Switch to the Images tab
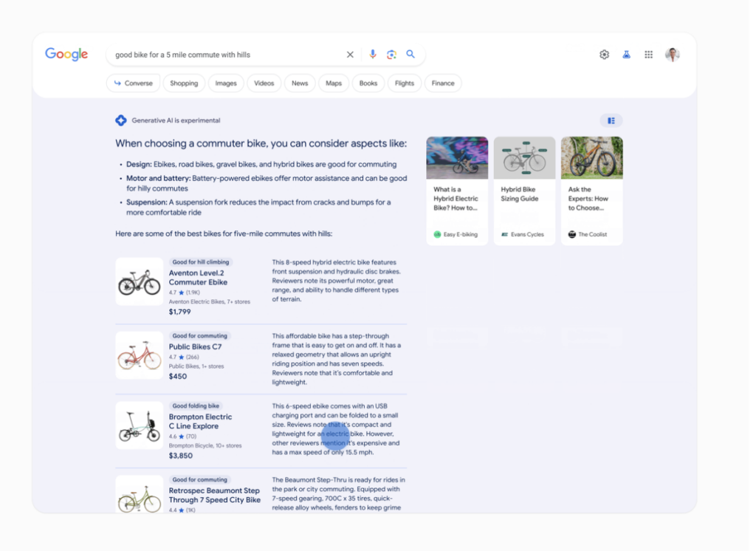The image size is (756, 551). point(226,83)
